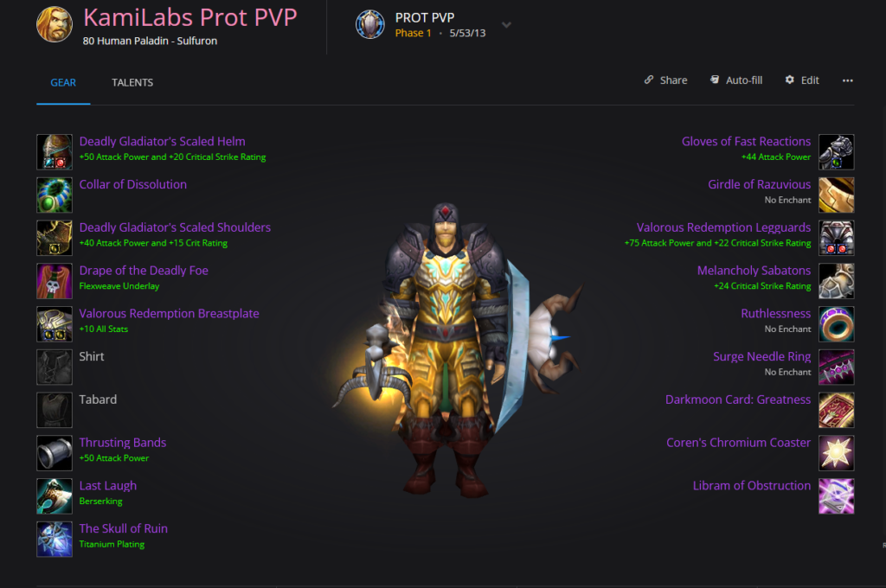886x588 pixels.
Task: Select the Collar of Dissolution necklace icon
Action: [x=55, y=195]
